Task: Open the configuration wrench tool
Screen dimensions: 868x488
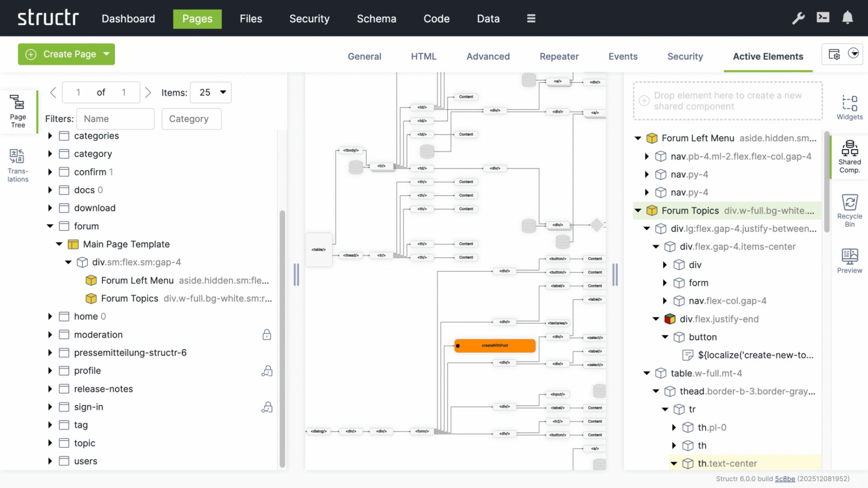Action: pyautogui.click(x=798, y=18)
